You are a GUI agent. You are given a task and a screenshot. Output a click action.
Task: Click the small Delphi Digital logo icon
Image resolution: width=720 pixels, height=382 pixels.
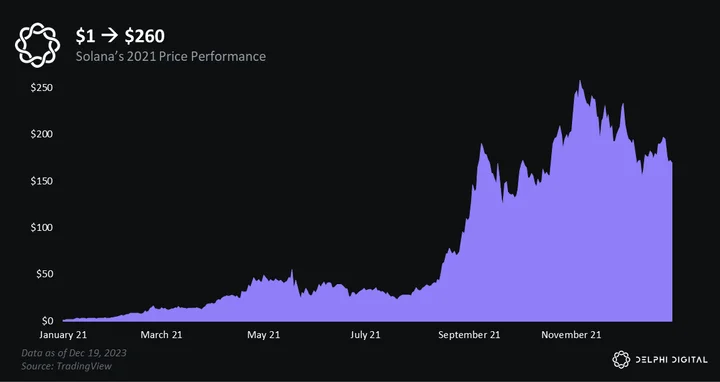[621, 360]
